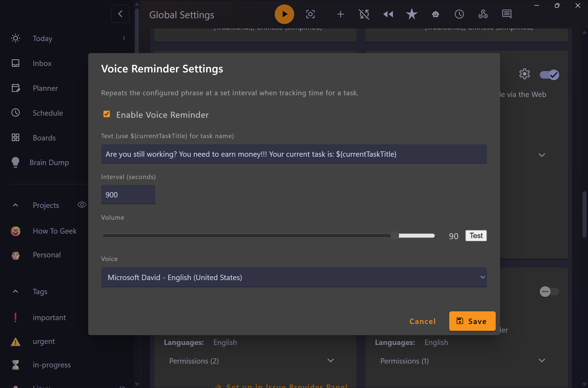Click the disabled sync icon in the toolbar
588x388 pixels.
[x=364, y=14]
